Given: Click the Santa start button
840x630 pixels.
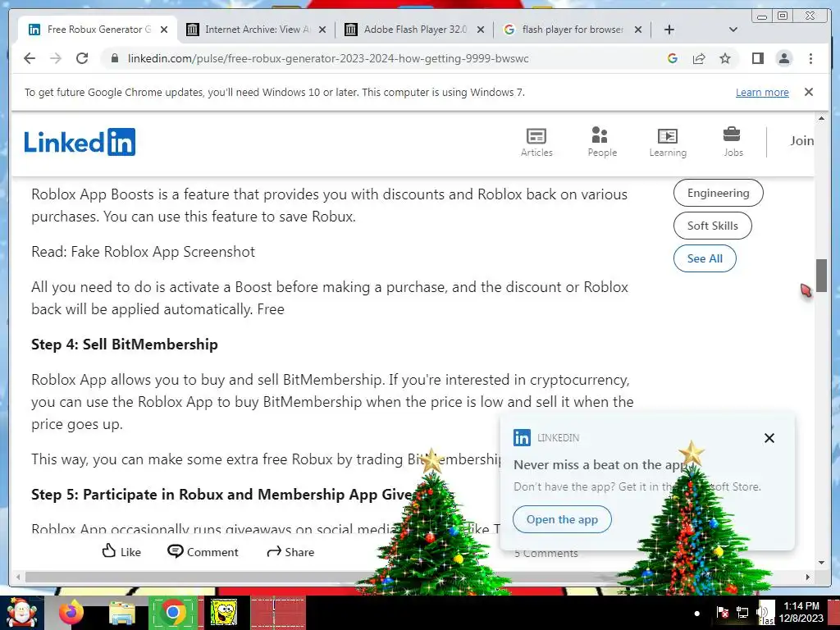Looking at the screenshot, I should pos(21,612).
